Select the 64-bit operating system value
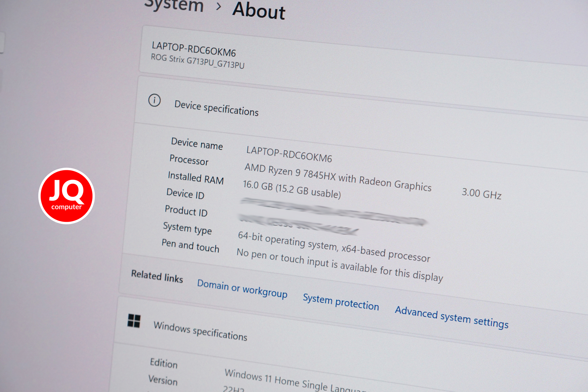 click(334, 247)
